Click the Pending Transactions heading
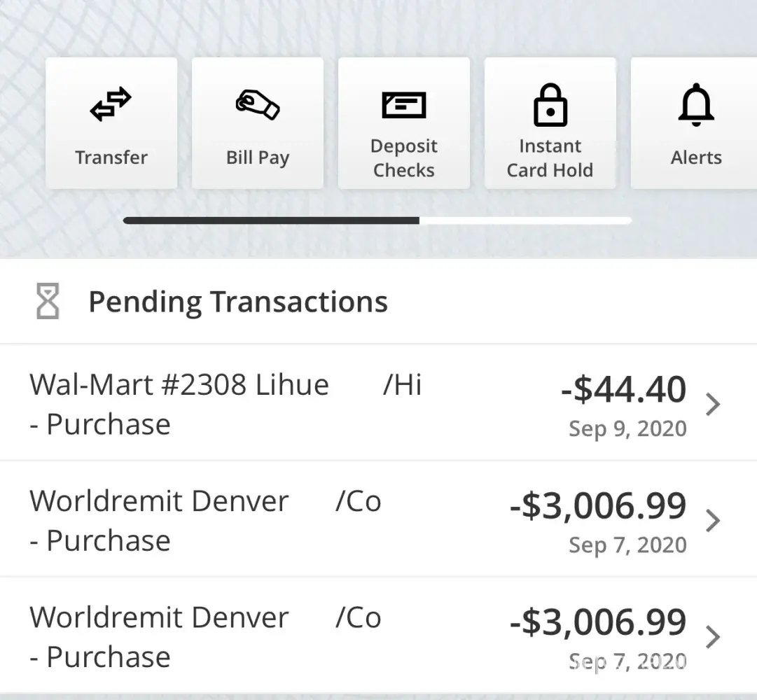Image resolution: width=757 pixels, height=700 pixels. [x=237, y=302]
